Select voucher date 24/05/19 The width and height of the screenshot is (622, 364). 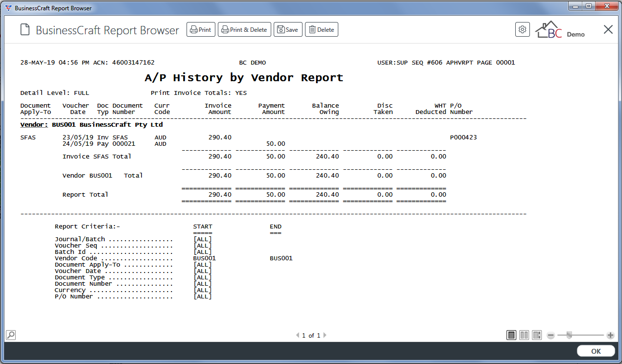(78, 144)
